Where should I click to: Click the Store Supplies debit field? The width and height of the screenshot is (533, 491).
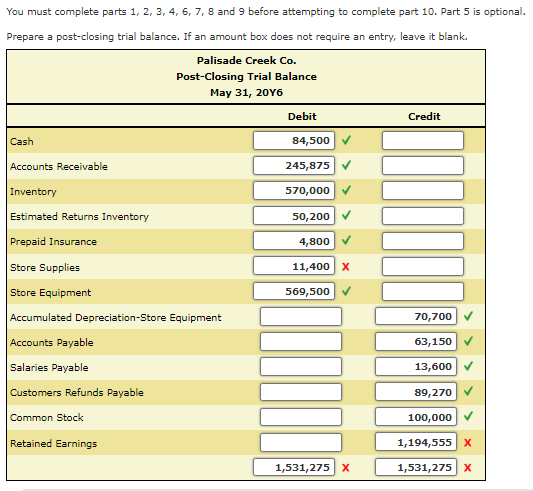(294, 266)
